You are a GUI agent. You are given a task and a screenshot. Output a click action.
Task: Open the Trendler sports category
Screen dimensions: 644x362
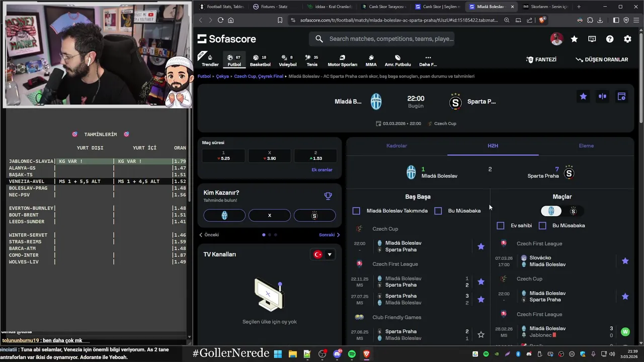click(210, 60)
